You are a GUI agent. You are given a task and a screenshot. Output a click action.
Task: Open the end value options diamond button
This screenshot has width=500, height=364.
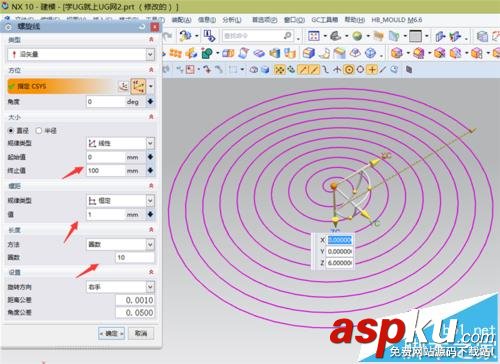point(151,171)
